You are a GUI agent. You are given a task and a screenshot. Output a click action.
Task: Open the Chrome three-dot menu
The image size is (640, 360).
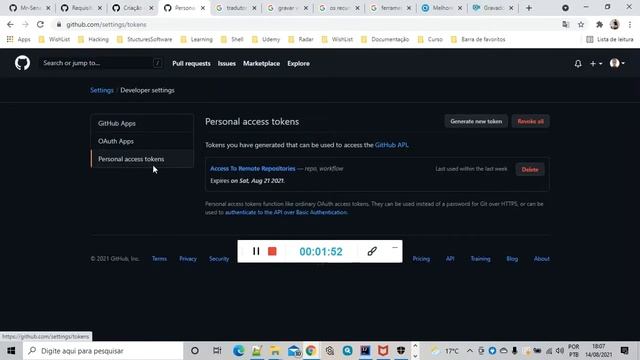(630, 24)
